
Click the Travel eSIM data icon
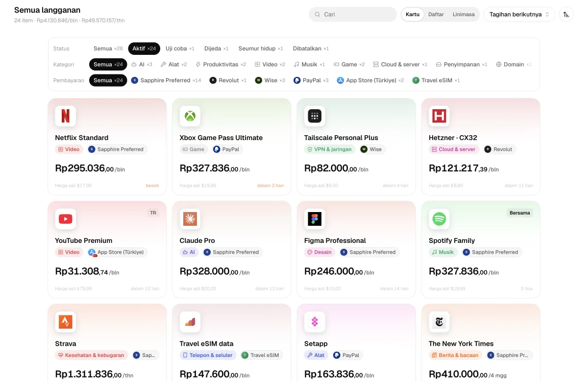pos(190,322)
